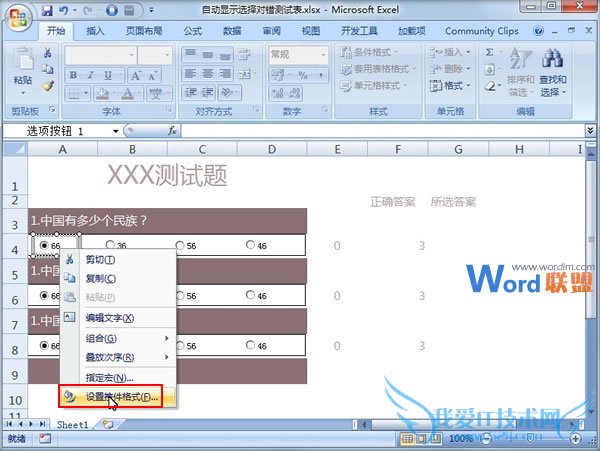Click the percent style button
The image size is (600, 451).
(303, 75)
